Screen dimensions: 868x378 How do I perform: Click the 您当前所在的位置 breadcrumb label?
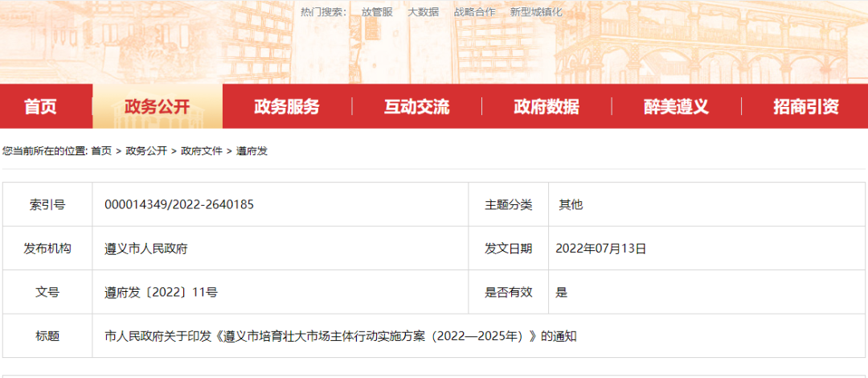[x=45, y=150]
